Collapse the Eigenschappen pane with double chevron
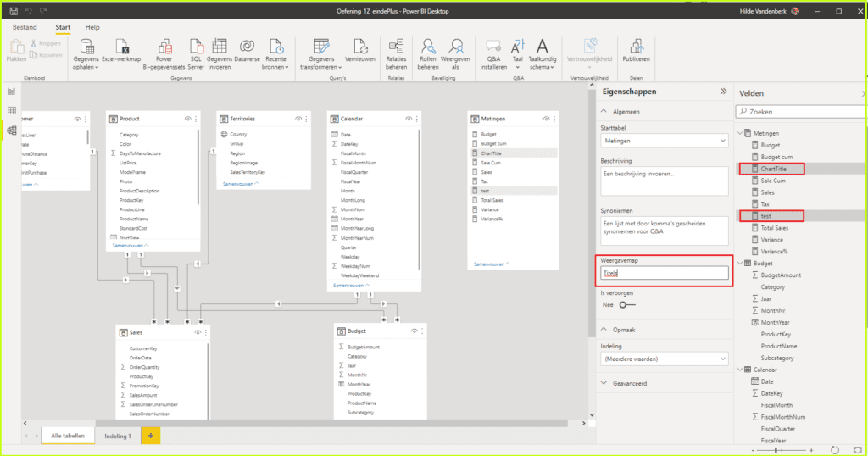The height and width of the screenshot is (456, 868). tap(724, 92)
